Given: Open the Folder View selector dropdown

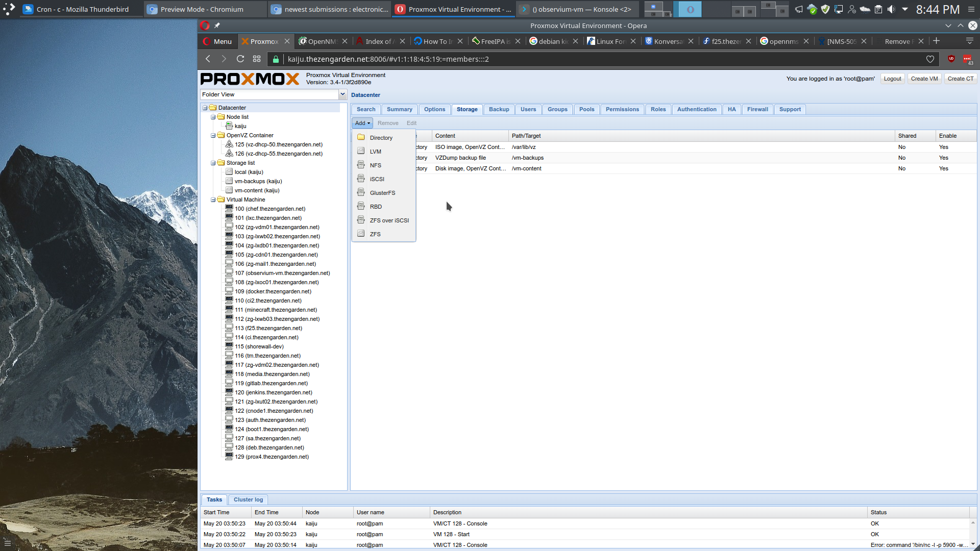Looking at the screenshot, I should point(343,94).
